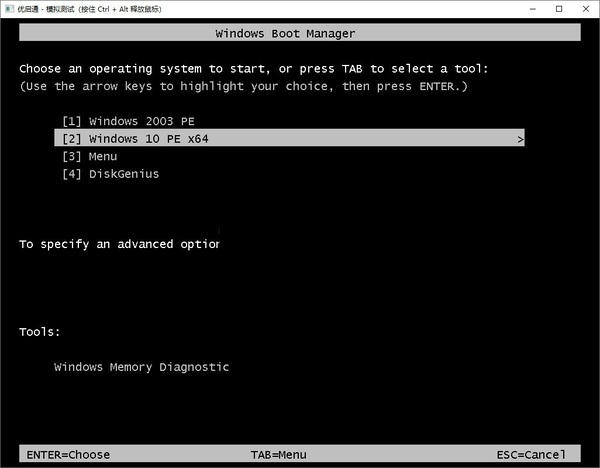Click the arrow at the right end of the highlighted row
This screenshot has width=600, height=468.
click(x=520, y=139)
